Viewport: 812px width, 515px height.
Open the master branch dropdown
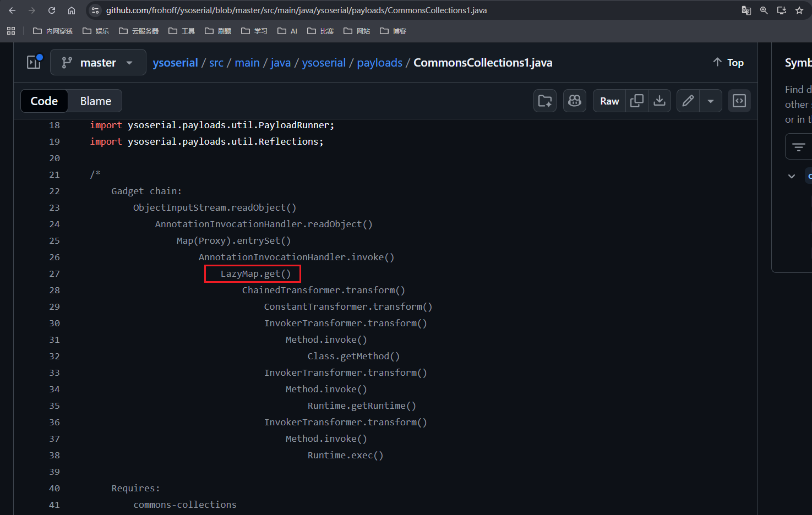98,63
